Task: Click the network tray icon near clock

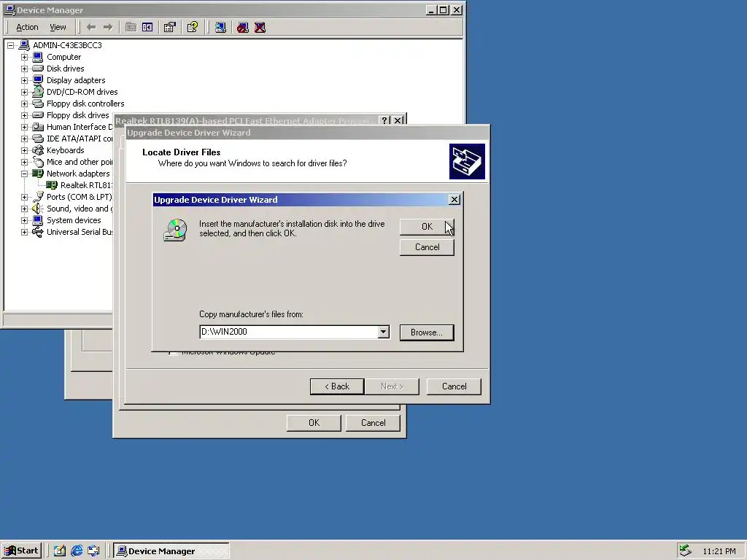Action: pos(685,551)
